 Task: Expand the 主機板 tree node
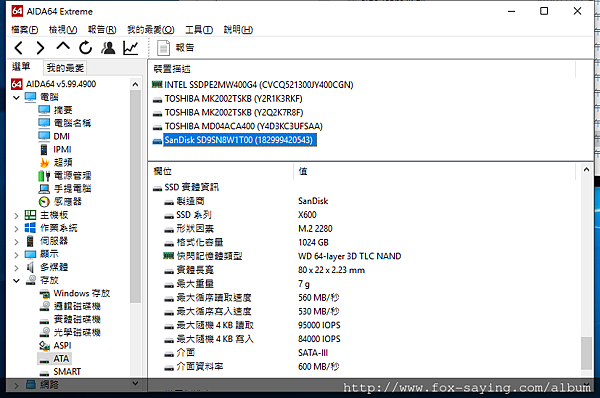pos(16,216)
